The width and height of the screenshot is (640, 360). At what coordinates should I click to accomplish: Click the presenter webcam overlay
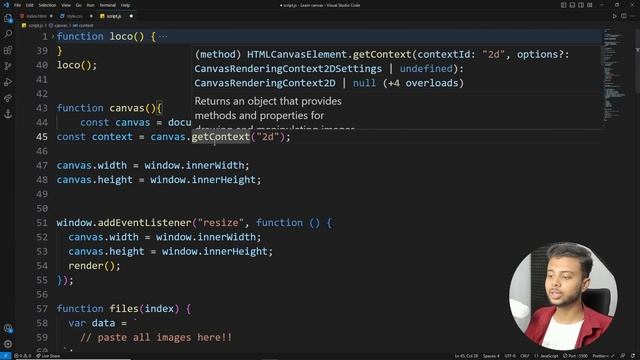[x=563, y=296]
